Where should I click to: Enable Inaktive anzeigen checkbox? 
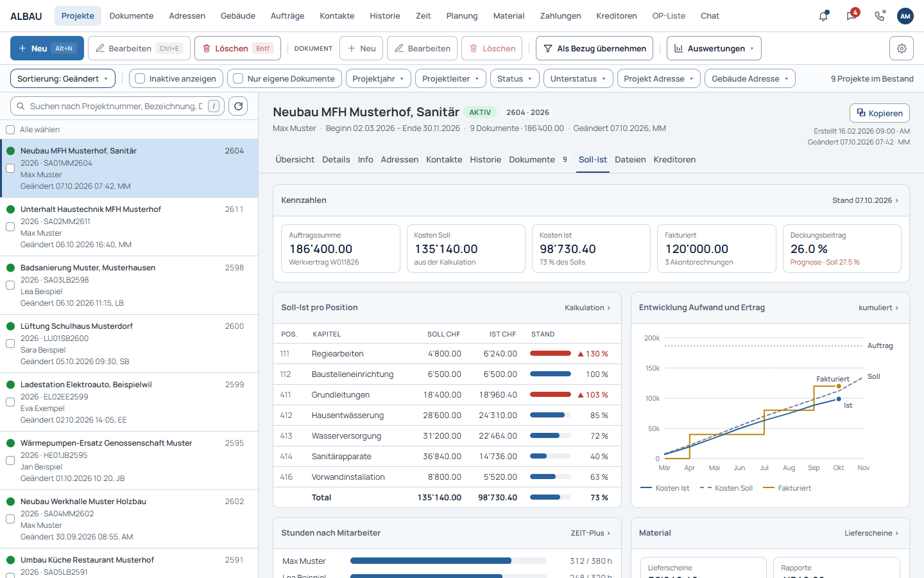click(140, 78)
